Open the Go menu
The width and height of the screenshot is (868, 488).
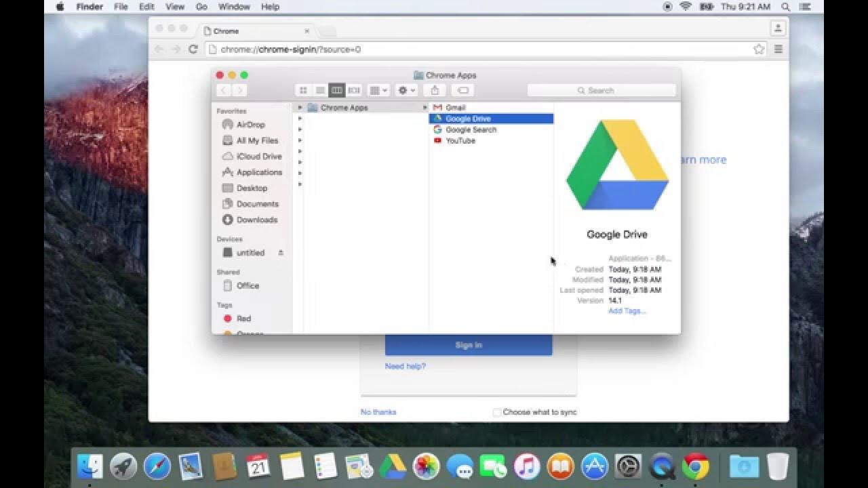click(201, 7)
